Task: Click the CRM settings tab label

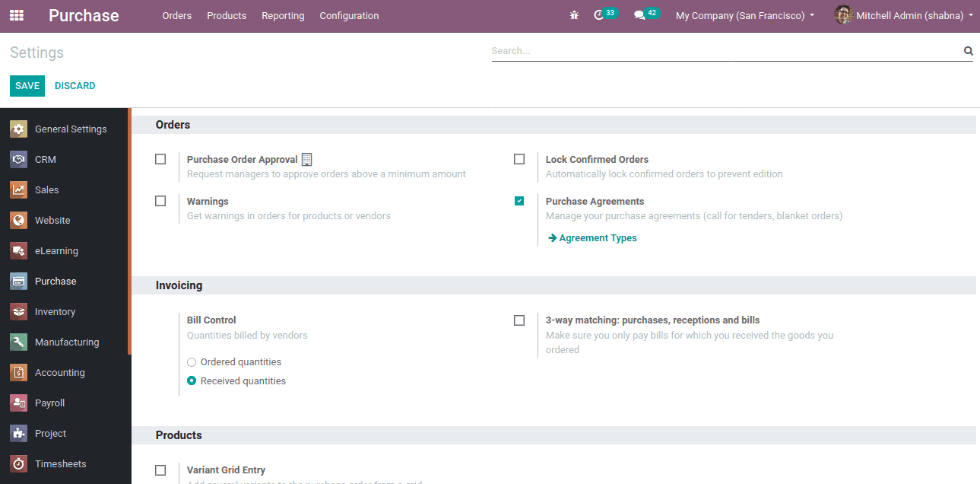Action: [x=46, y=160]
